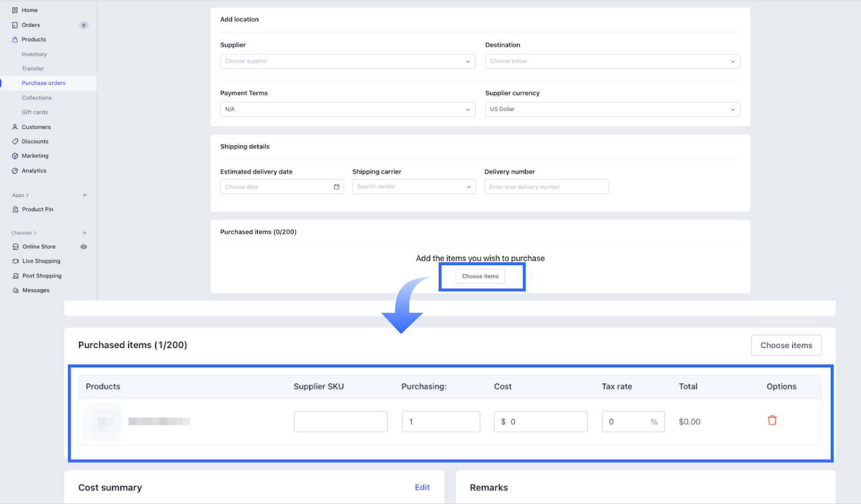Click the Home icon in sidebar

tap(15, 10)
